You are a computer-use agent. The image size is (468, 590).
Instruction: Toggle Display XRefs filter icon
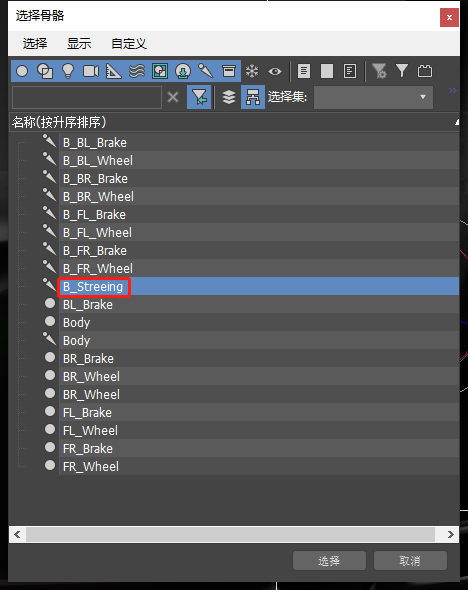183,71
